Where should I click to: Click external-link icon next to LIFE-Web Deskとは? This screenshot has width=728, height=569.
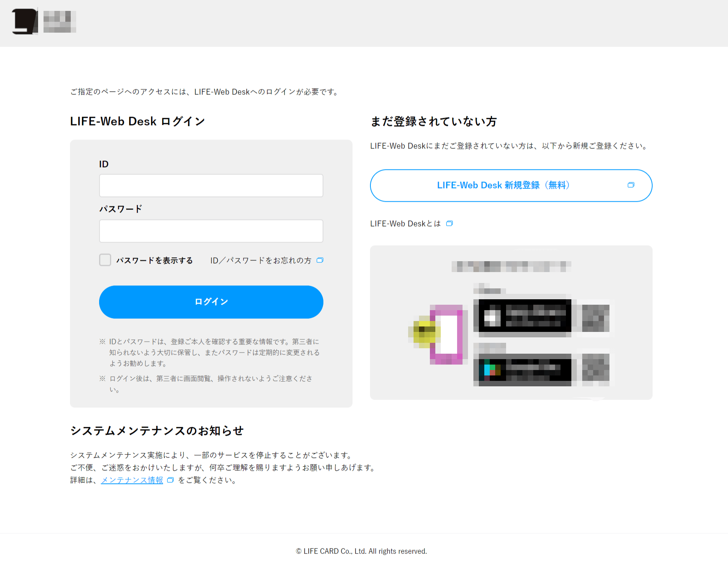(450, 223)
